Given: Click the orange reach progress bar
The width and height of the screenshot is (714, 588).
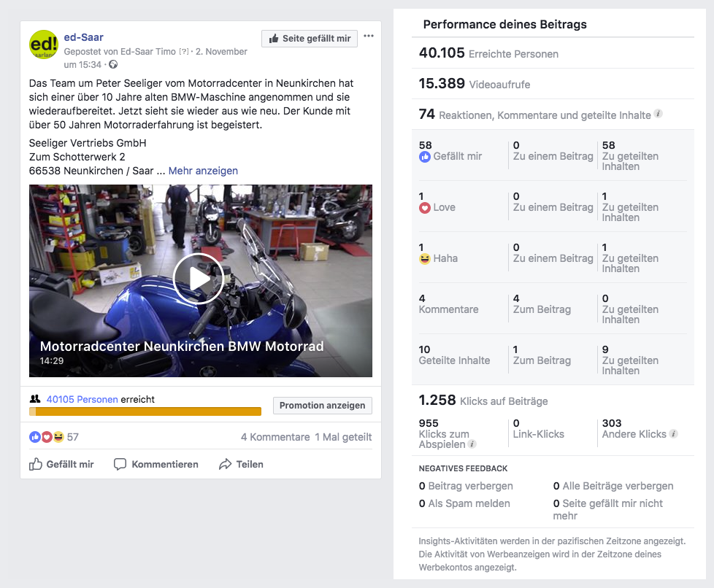Looking at the screenshot, I should pos(145,411).
